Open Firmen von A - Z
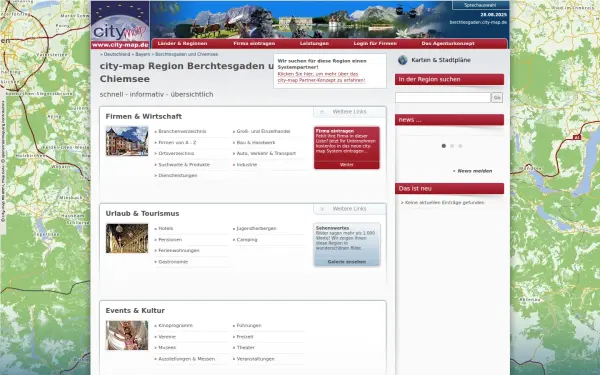 (x=177, y=142)
